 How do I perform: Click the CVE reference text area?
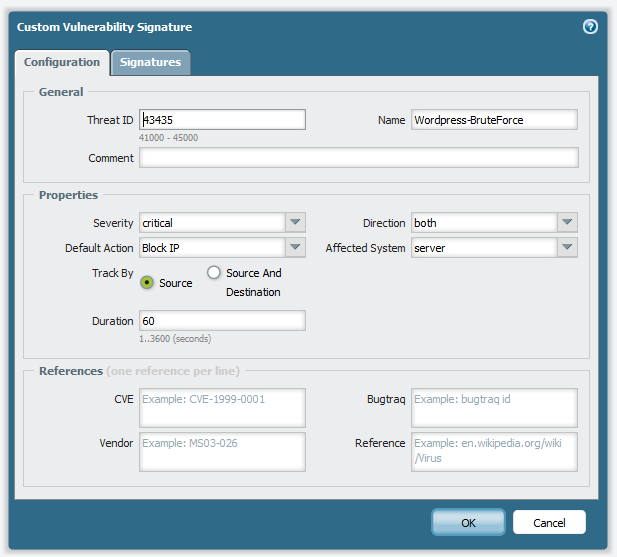click(222, 408)
